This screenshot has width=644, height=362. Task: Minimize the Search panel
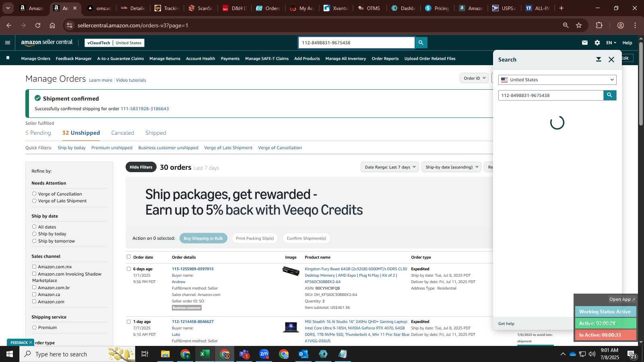tap(599, 60)
